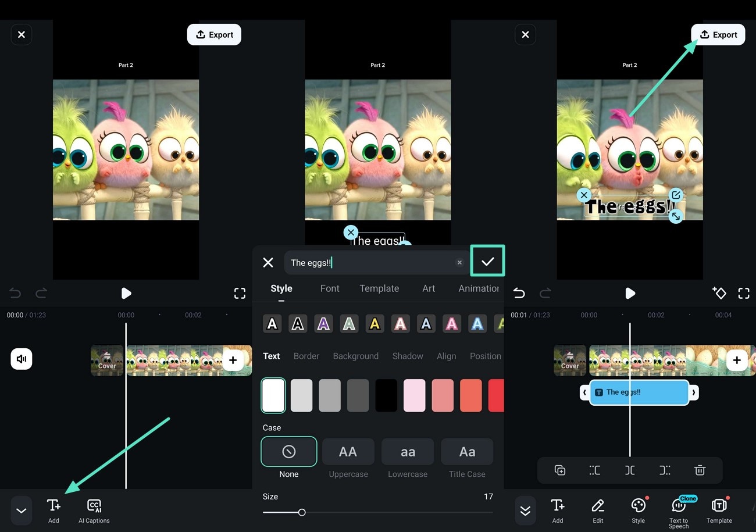Undo the last action in right panel
The height and width of the screenshot is (532, 756).
tap(519, 294)
